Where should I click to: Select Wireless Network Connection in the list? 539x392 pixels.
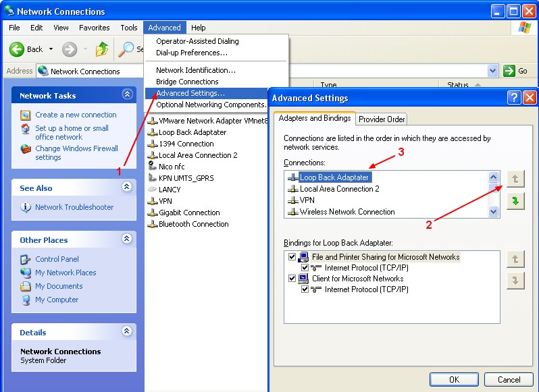coord(347,212)
